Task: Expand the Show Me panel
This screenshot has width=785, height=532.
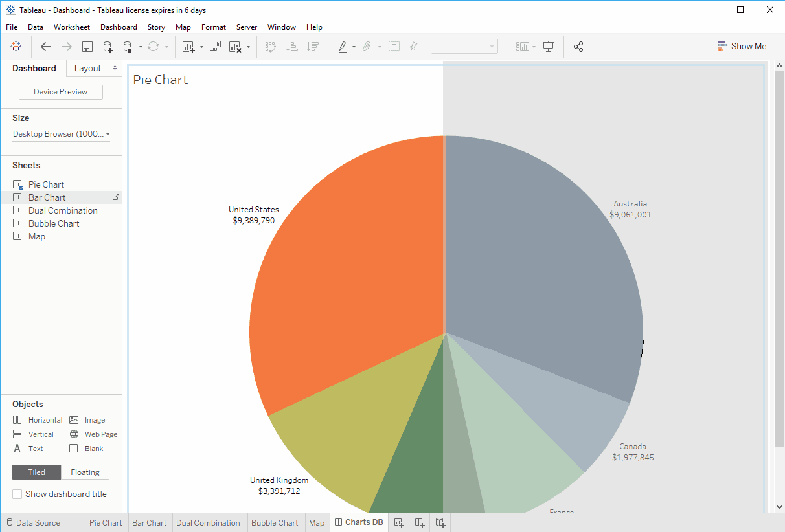Action: (742, 47)
